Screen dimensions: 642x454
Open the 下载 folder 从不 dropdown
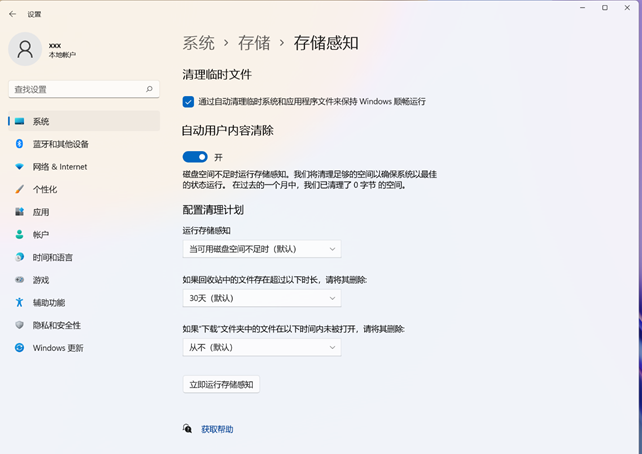click(x=262, y=348)
